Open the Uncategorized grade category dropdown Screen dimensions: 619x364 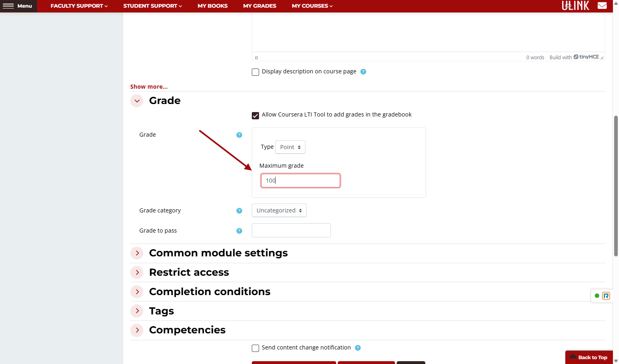279,210
